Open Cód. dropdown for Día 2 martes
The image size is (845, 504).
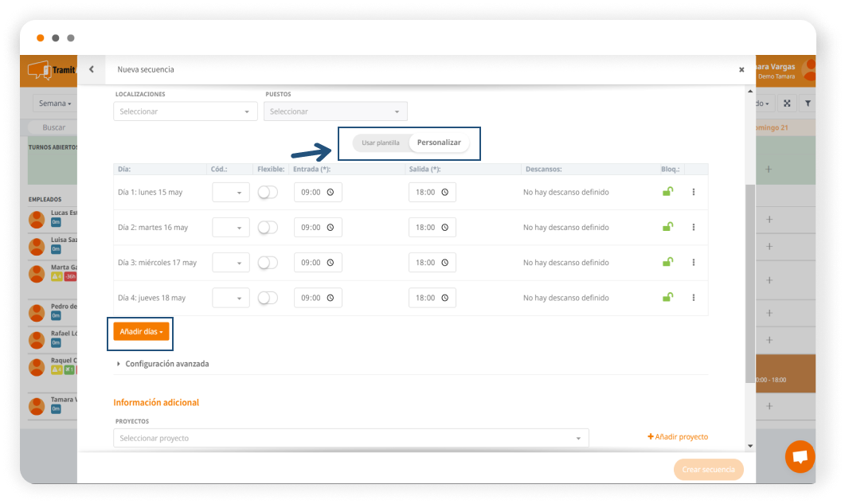pos(231,228)
